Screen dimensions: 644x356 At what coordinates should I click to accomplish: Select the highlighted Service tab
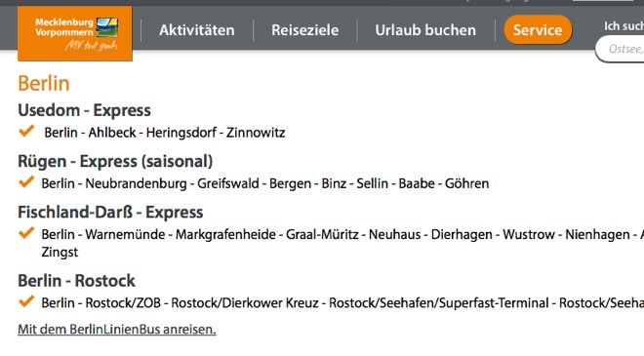[x=538, y=29]
